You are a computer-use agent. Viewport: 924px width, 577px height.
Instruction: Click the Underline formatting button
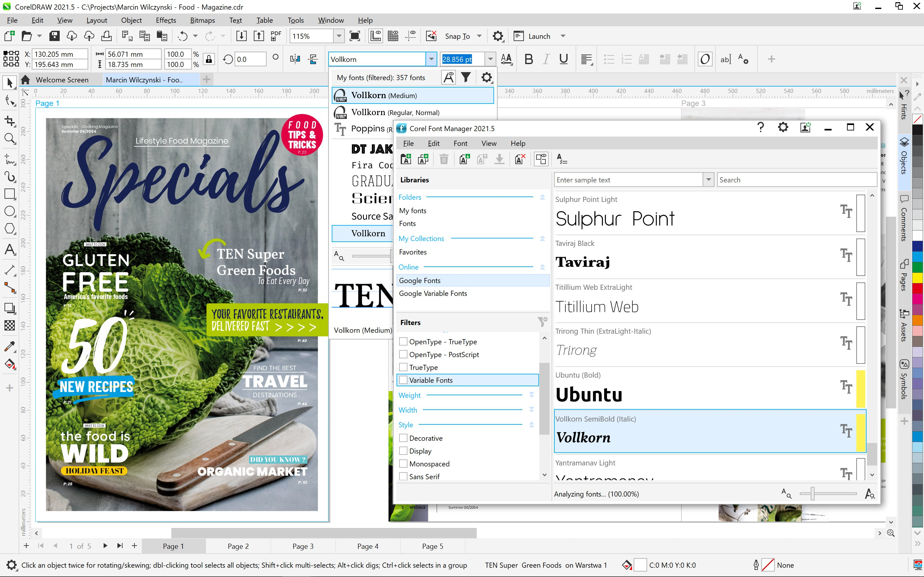[x=563, y=59]
